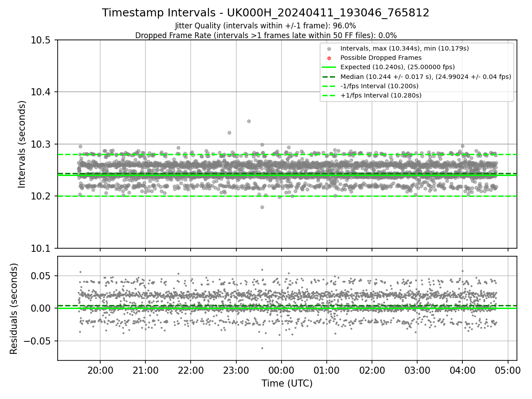Click the solid green line sample beside "Expected"
532x399 pixels.
329,67
